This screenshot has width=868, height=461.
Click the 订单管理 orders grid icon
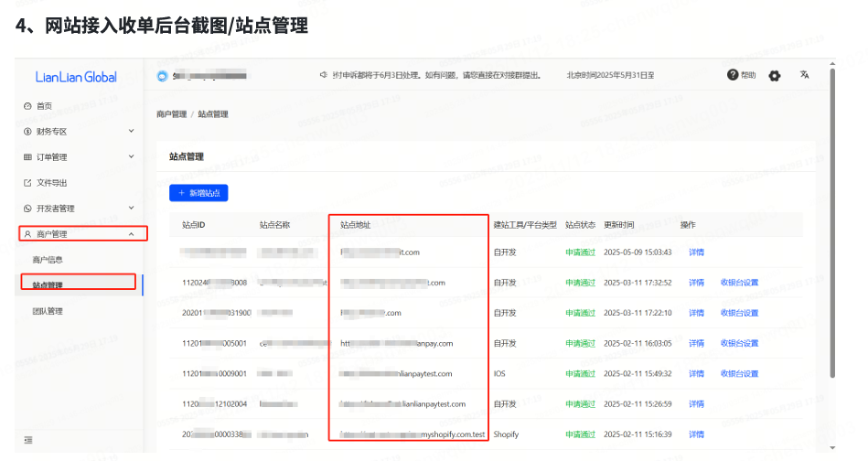pos(27,157)
